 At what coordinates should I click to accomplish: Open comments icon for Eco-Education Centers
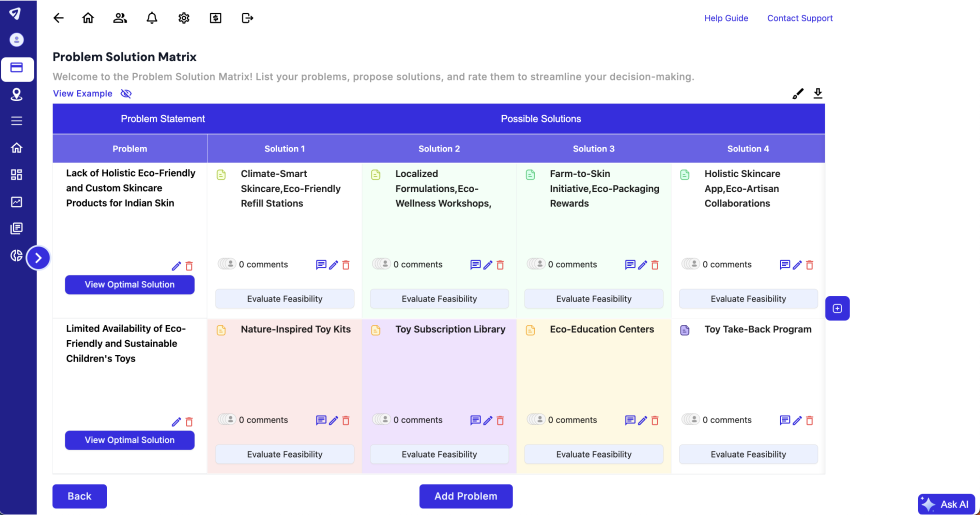pyautogui.click(x=630, y=421)
